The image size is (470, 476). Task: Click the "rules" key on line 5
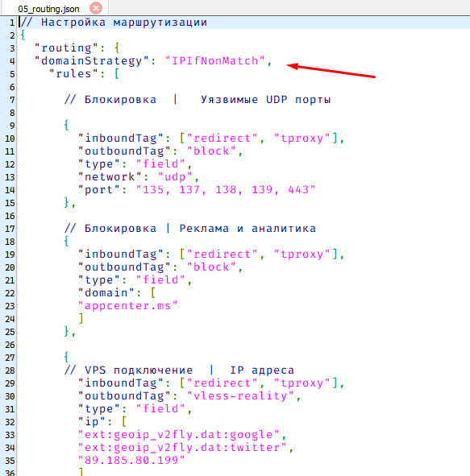click(x=74, y=74)
